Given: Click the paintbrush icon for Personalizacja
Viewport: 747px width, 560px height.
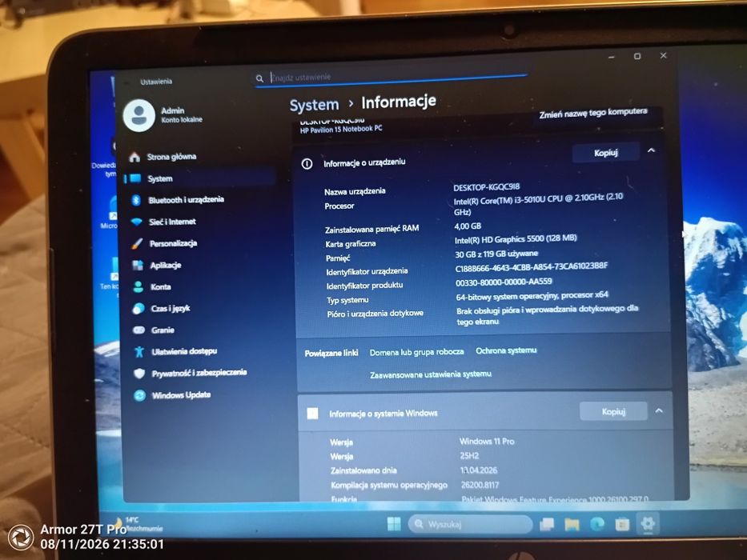Looking at the screenshot, I should click(137, 244).
